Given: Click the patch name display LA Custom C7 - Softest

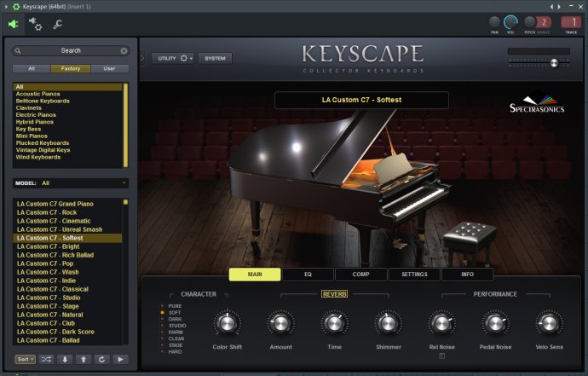Looking at the screenshot, I should point(361,100).
